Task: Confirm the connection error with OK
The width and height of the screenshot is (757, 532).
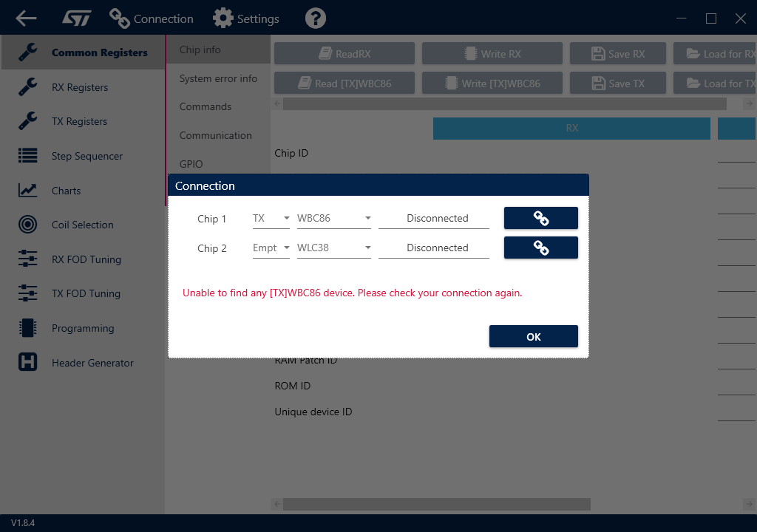Action: (x=533, y=335)
